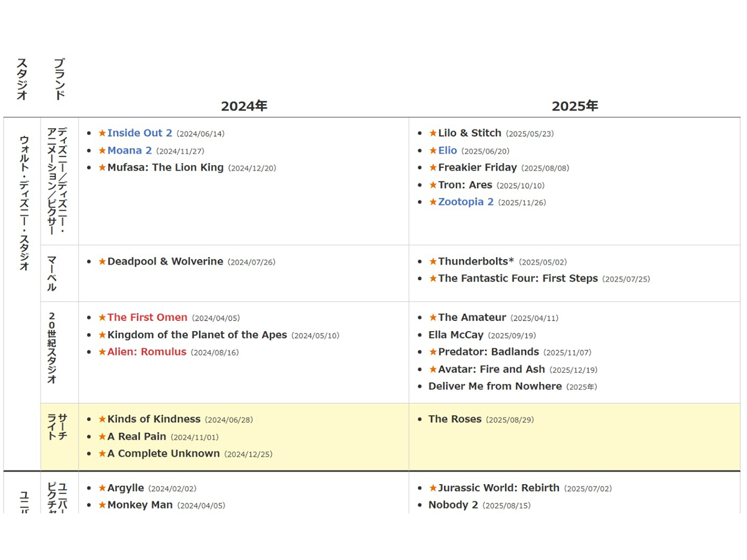Click the date (2025/05/23) beside Lilo & Stitch
This screenshot has width=747, height=560.
tap(530, 134)
